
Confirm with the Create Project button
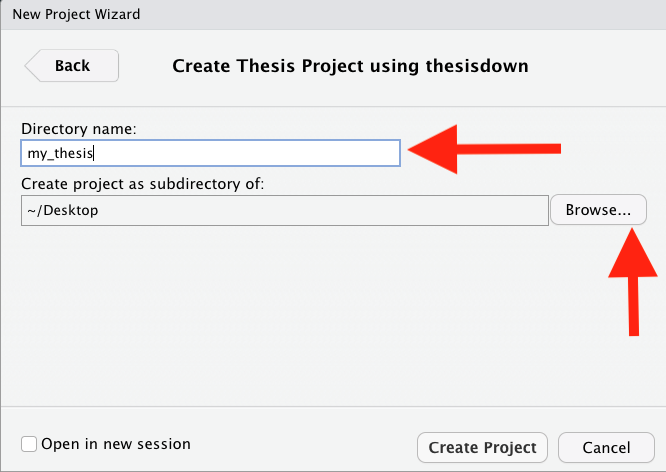tap(483, 447)
